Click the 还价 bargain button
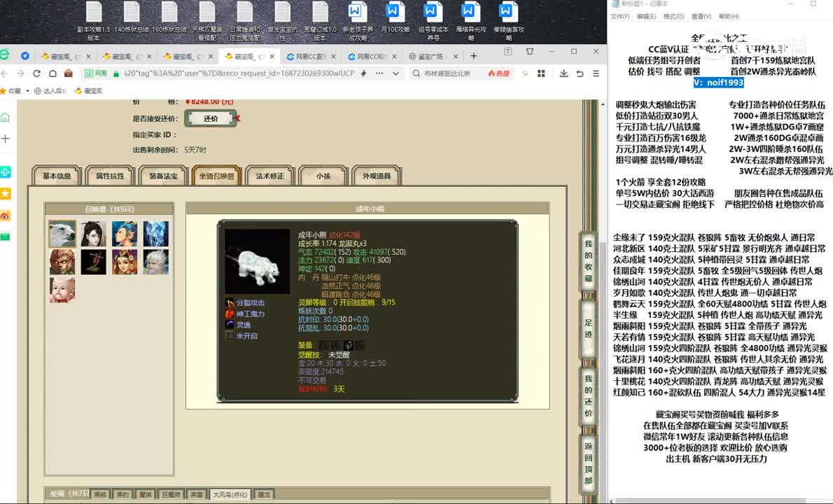Screen dimensions: 833x504 click(x=211, y=118)
